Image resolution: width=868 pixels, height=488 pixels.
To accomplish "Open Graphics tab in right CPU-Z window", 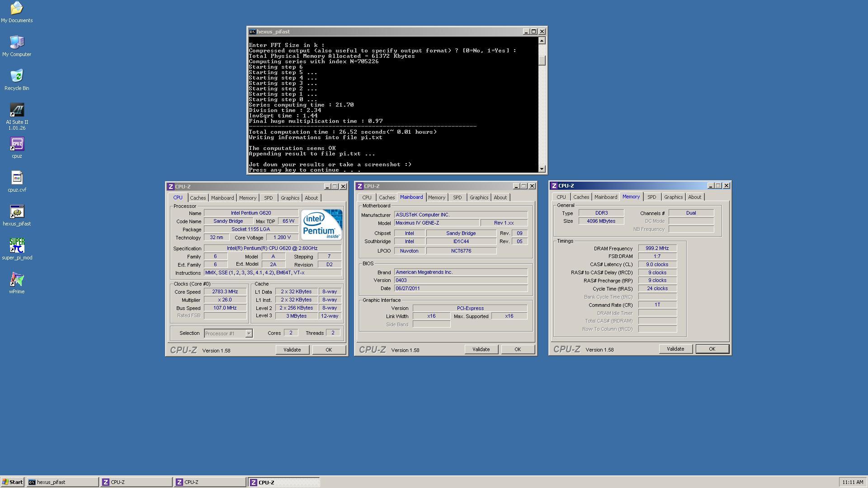I will (673, 197).
